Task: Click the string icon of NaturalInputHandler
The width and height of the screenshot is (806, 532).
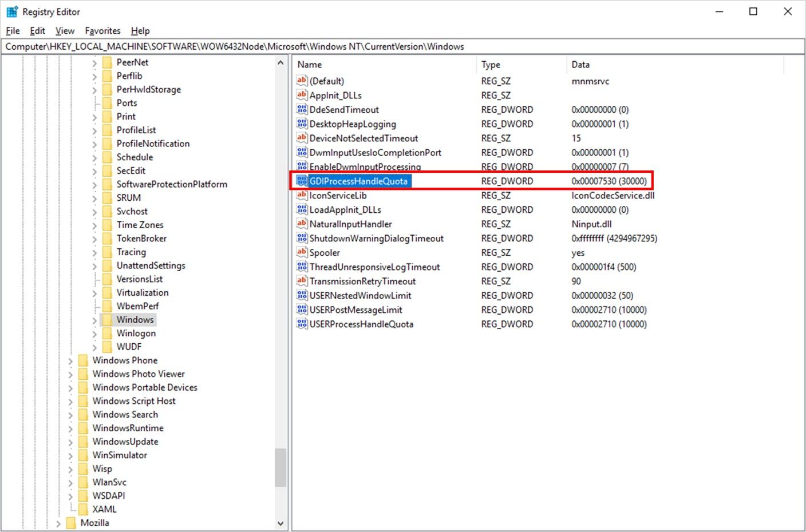Action: coord(302,224)
